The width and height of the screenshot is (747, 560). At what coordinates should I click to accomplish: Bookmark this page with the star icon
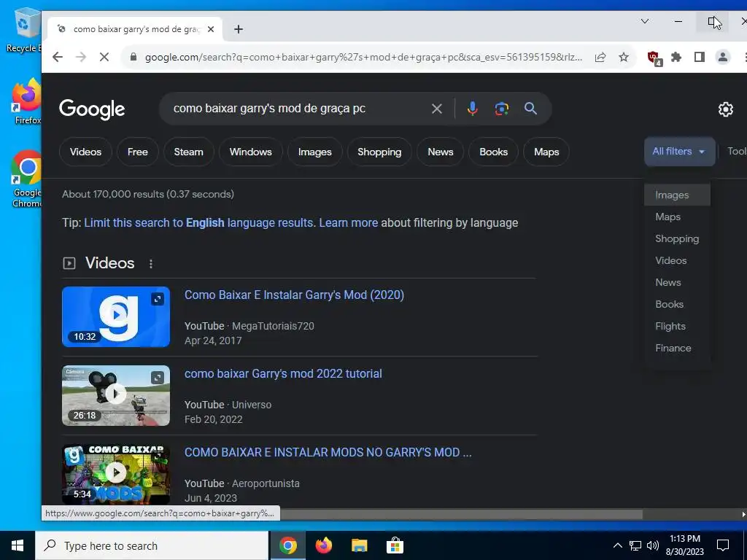[x=624, y=57]
